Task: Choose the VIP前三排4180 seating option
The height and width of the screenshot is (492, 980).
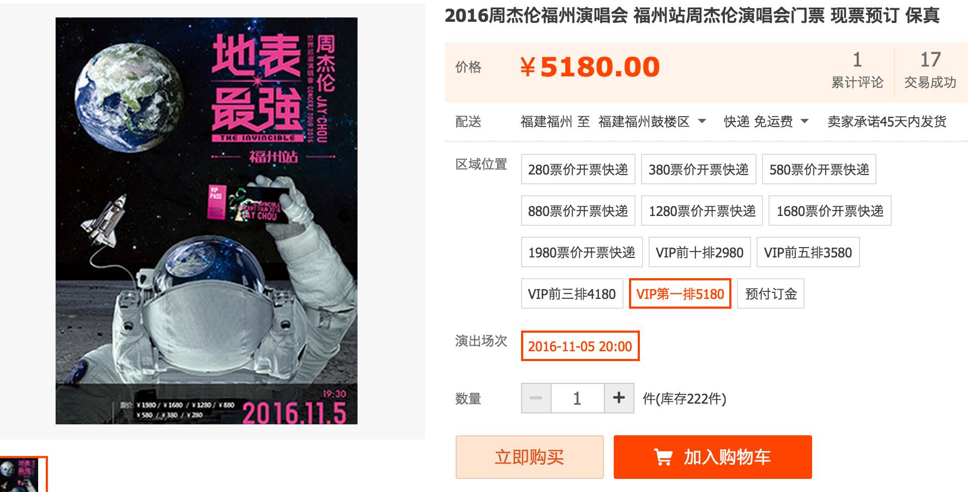Action: (572, 294)
